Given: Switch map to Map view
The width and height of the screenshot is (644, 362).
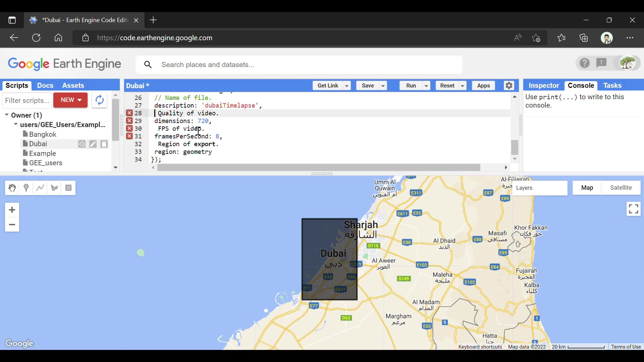Looking at the screenshot, I should coord(587,188).
